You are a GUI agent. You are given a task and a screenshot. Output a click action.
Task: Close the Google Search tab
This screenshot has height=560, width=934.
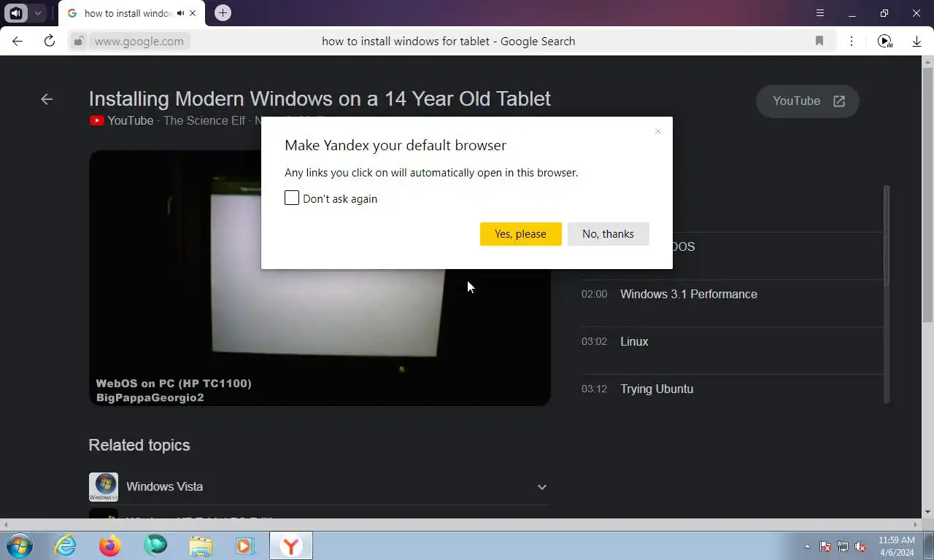pyautogui.click(x=193, y=13)
